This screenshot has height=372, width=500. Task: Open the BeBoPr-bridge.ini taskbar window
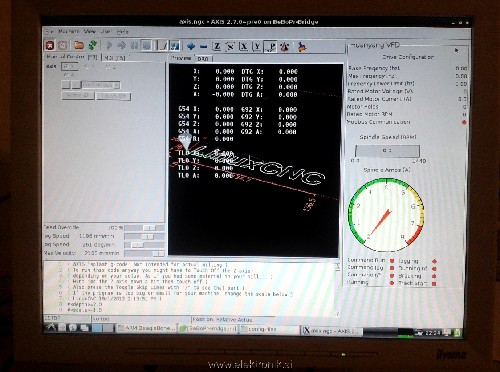point(208,329)
